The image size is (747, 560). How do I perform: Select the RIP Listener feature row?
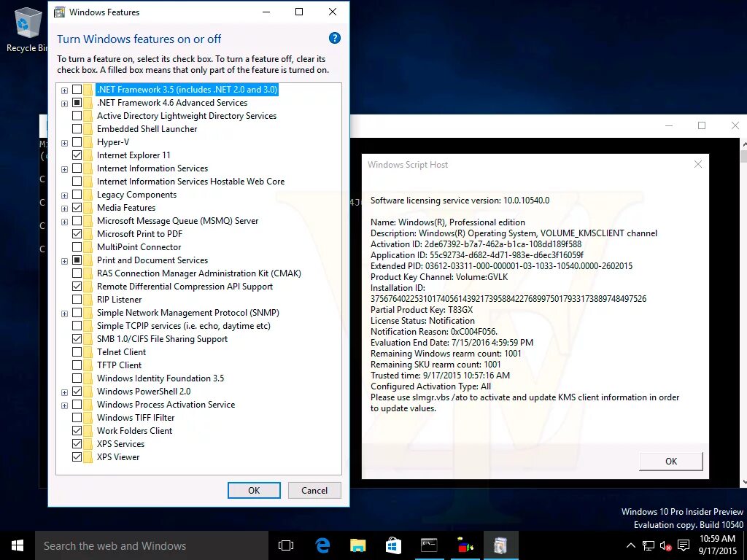pyautogui.click(x=119, y=300)
